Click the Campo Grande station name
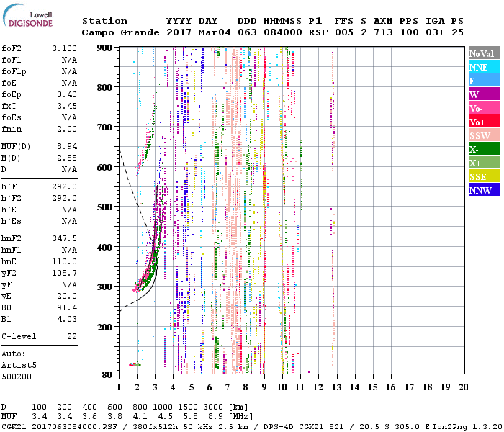The image size is (504, 432). [x=120, y=32]
